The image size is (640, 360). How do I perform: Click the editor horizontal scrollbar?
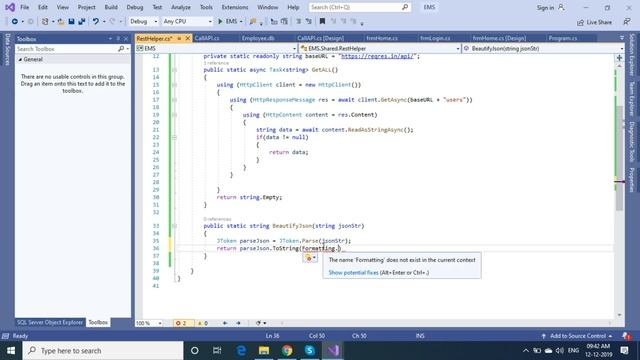pyautogui.click(x=445, y=323)
